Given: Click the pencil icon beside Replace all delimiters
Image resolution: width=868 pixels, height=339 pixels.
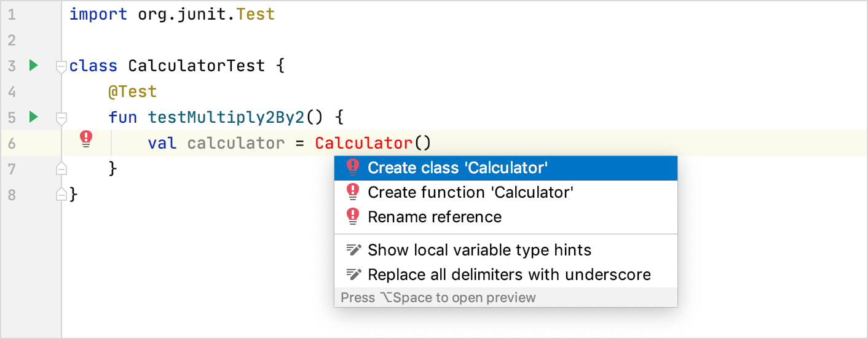Looking at the screenshot, I should [353, 275].
